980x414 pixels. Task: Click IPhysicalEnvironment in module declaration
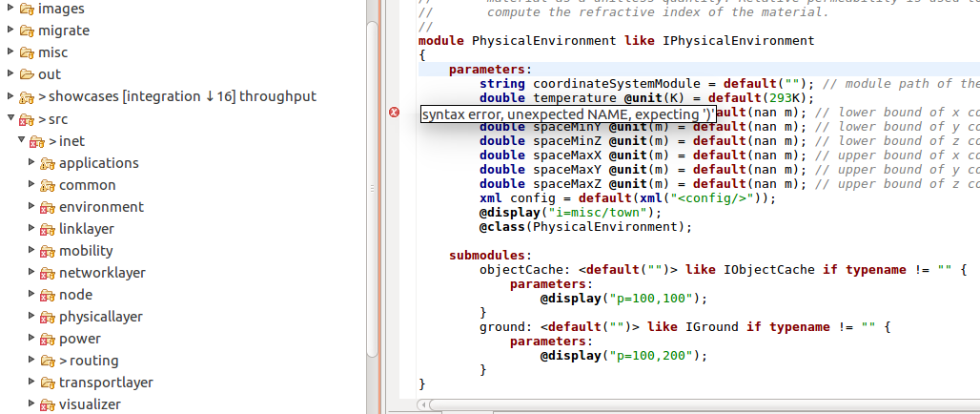[x=739, y=41]
